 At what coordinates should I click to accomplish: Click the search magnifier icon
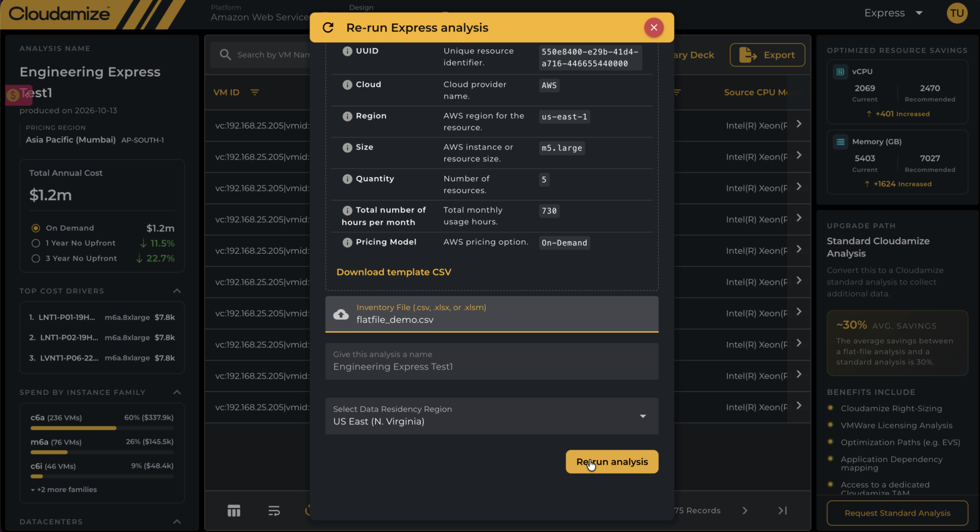[225, 55]
